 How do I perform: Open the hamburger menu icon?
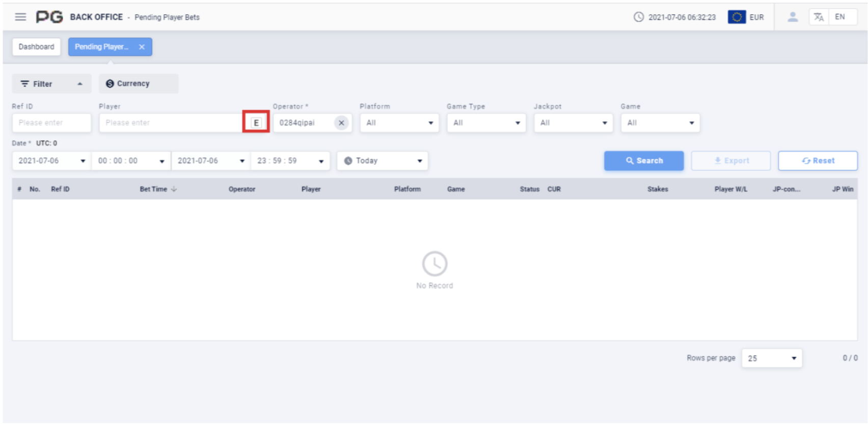(20, 17)
